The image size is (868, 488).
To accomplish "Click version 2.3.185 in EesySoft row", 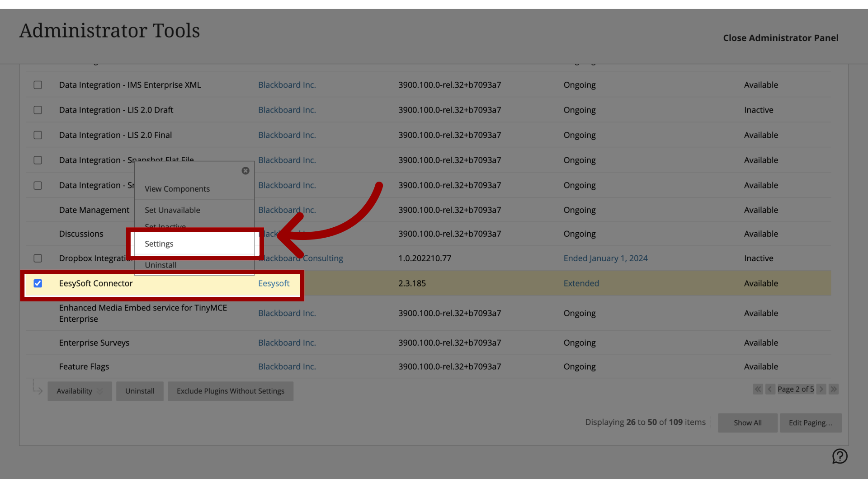I will (412, 283).
